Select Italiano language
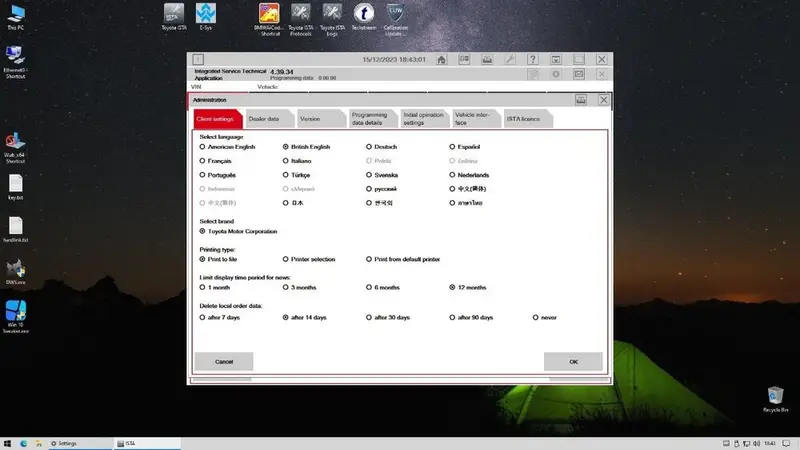800x450 pixels. tap(286, 161)
